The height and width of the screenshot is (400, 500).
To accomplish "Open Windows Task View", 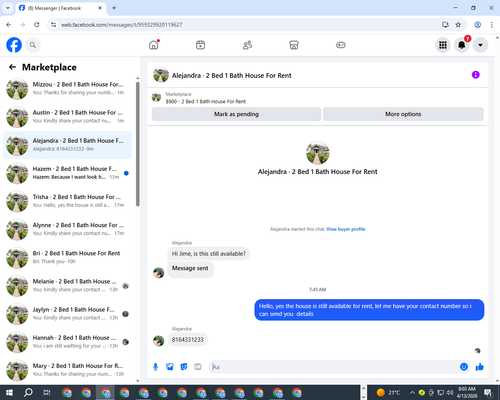I will 47,393.
